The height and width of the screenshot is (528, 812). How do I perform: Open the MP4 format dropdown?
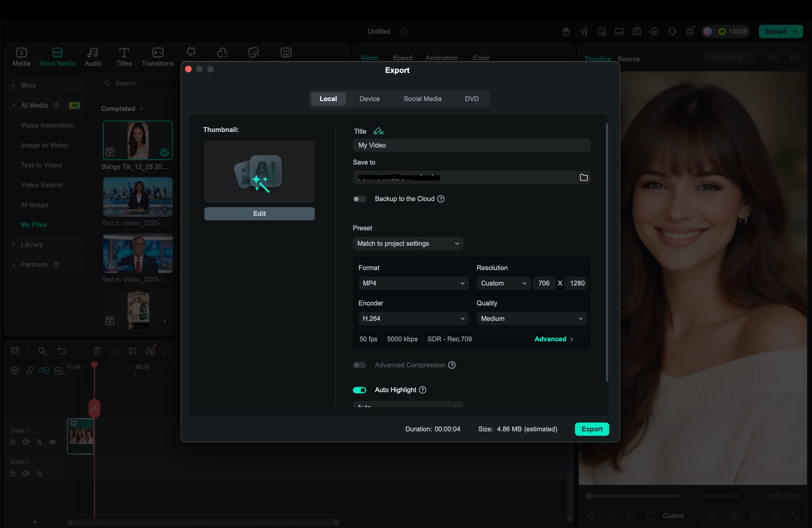pos(413,283)
